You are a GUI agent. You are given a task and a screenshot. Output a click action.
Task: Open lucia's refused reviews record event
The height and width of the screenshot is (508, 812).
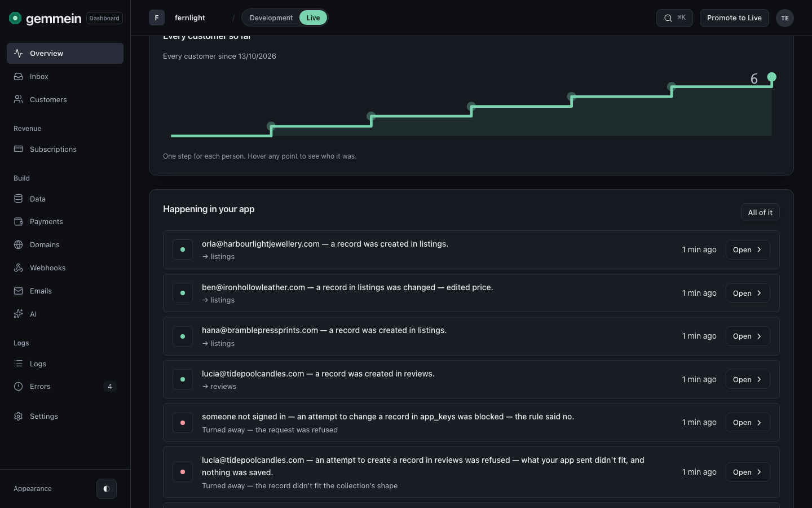tap(748, 472)
